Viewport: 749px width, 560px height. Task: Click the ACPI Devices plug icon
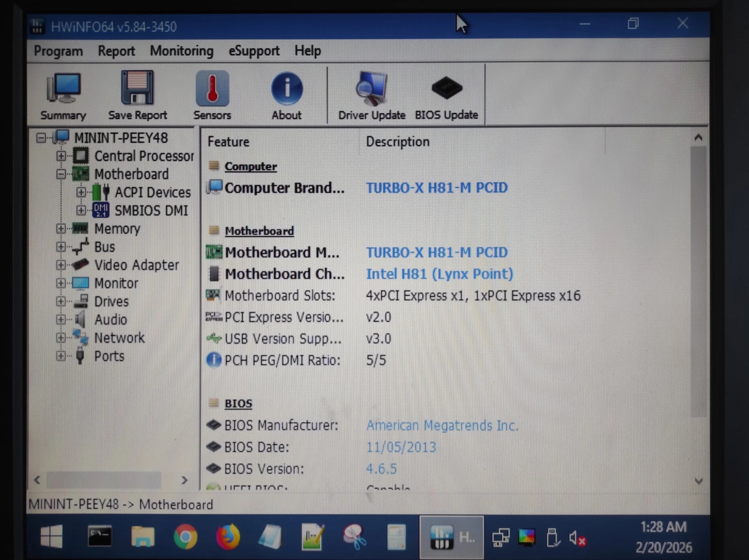pyautogui.click(x=101, y=192)
